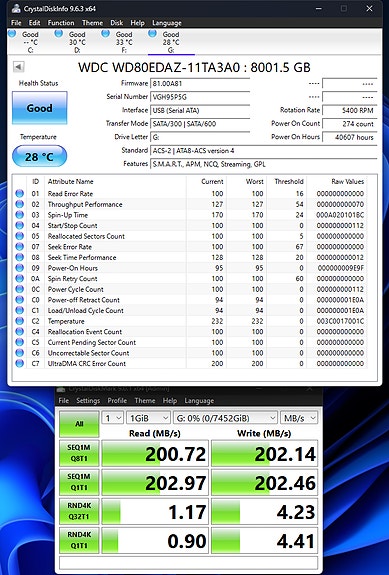Click status orb for Uncorrectable Sector Count
Viewport: 389px width, 575px height.
coord(19,353)
